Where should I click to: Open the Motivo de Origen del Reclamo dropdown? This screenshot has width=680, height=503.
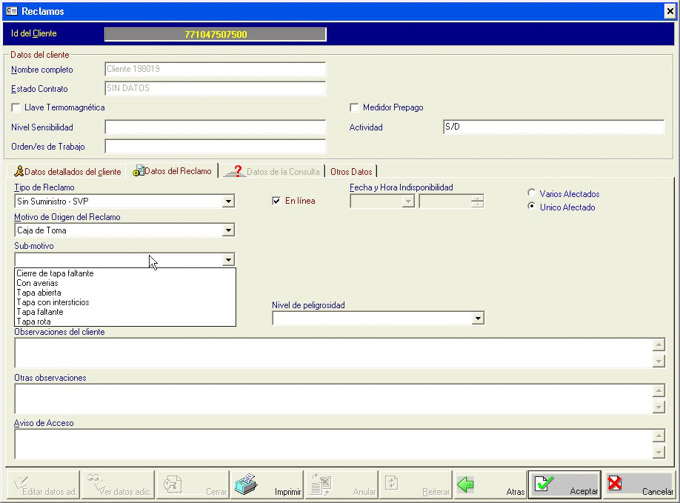coord(228,231)
